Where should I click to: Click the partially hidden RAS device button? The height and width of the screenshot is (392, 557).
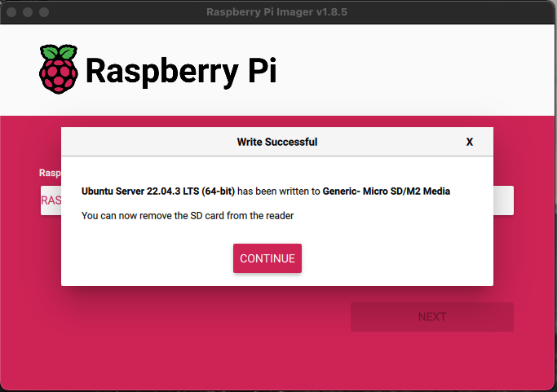tap(51, 200)
